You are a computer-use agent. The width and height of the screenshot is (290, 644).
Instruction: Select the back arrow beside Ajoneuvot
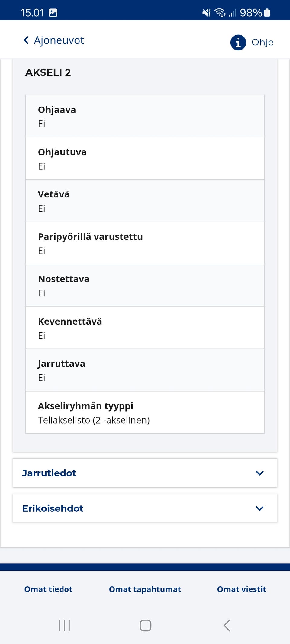pos(26,40)
